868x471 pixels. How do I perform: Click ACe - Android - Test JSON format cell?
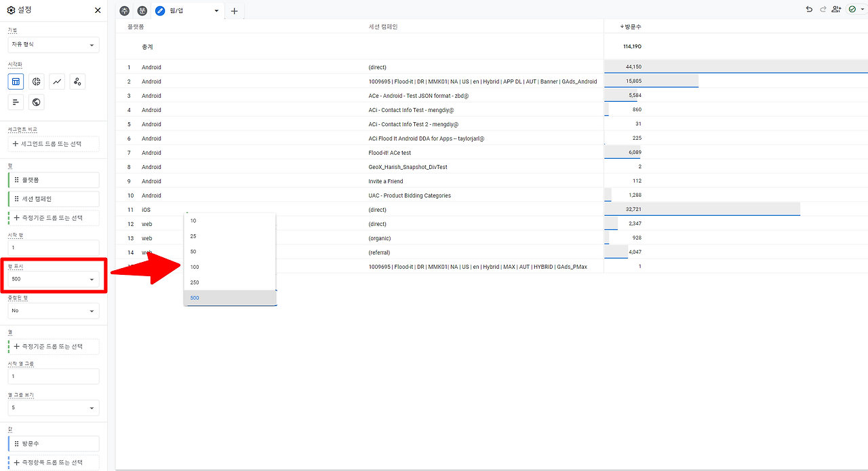(x=418, y=96)
